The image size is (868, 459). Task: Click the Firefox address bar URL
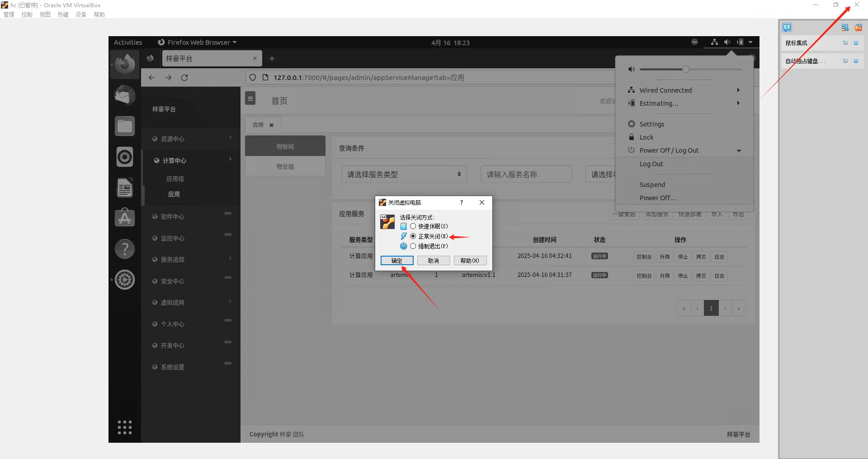point(368,78)
